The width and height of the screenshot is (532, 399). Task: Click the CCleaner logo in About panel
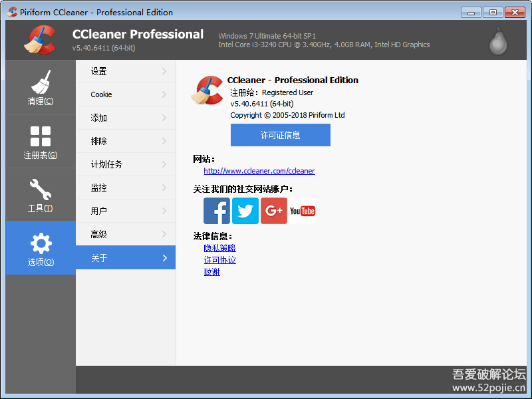point(207,90)
